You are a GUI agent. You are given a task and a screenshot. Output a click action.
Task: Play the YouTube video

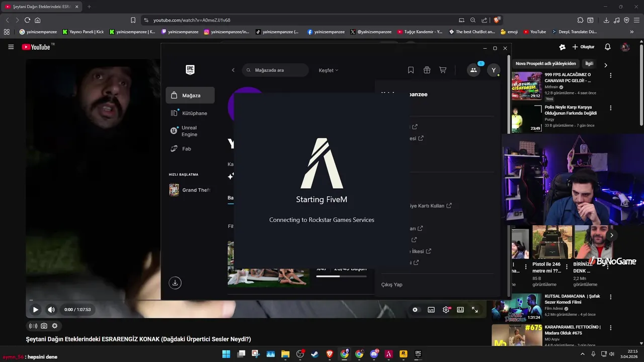tap(35, 310)
